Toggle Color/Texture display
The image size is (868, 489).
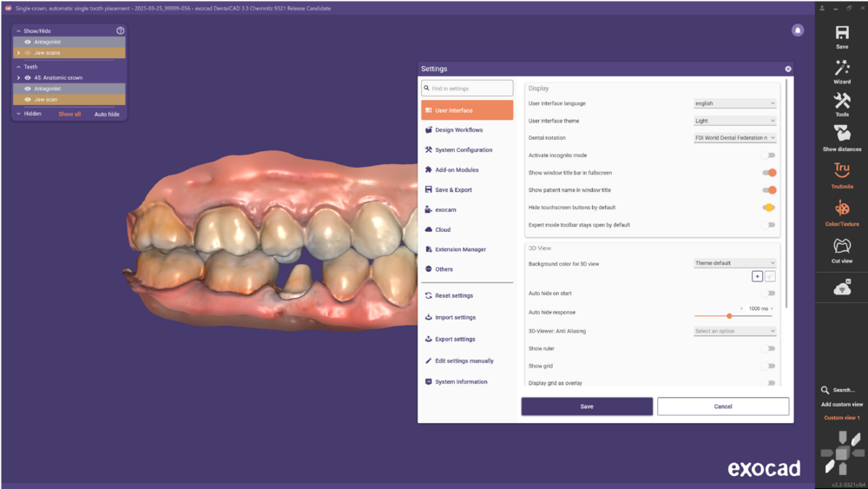coord(842,208)
